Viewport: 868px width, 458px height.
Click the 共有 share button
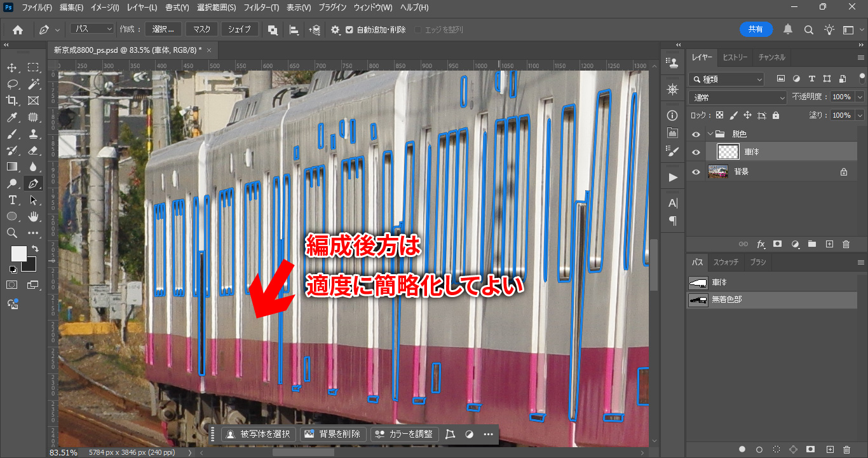[x=756, y=29]
